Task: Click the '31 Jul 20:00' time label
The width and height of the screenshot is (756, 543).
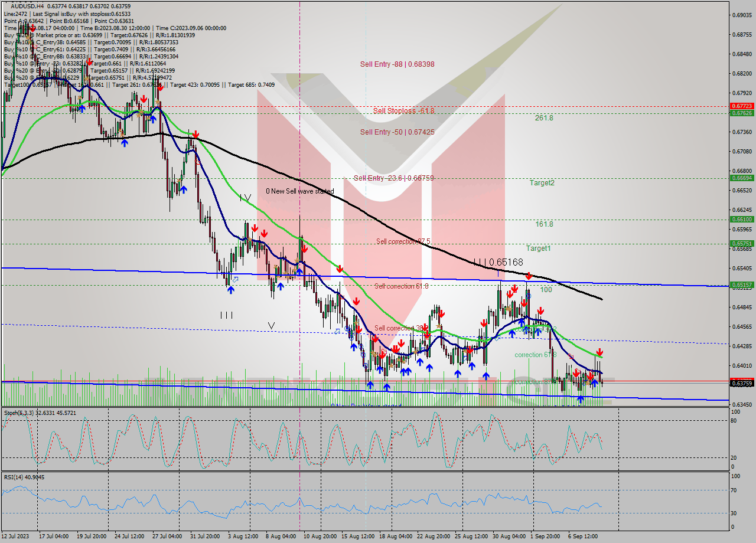Action: (x=204, y=537)
